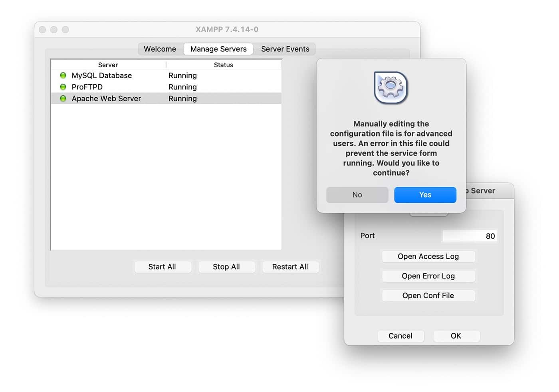Switch to the Welcome tab
This screenshot has height=392, width=559.
coord(160,49)
